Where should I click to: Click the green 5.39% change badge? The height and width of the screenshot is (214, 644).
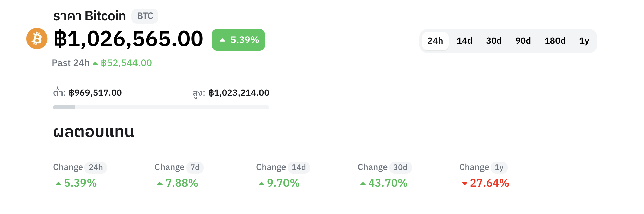[x=238, y=40]
